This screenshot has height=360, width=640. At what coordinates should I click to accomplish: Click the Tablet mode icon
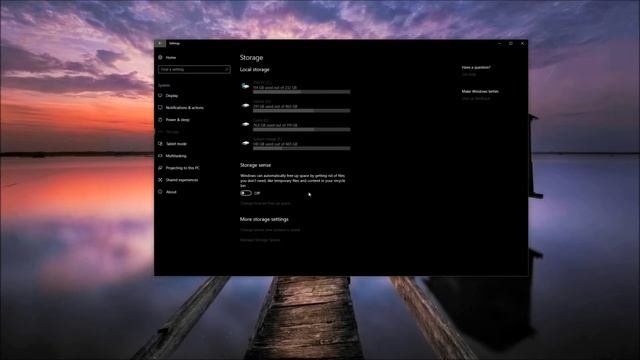160,144
